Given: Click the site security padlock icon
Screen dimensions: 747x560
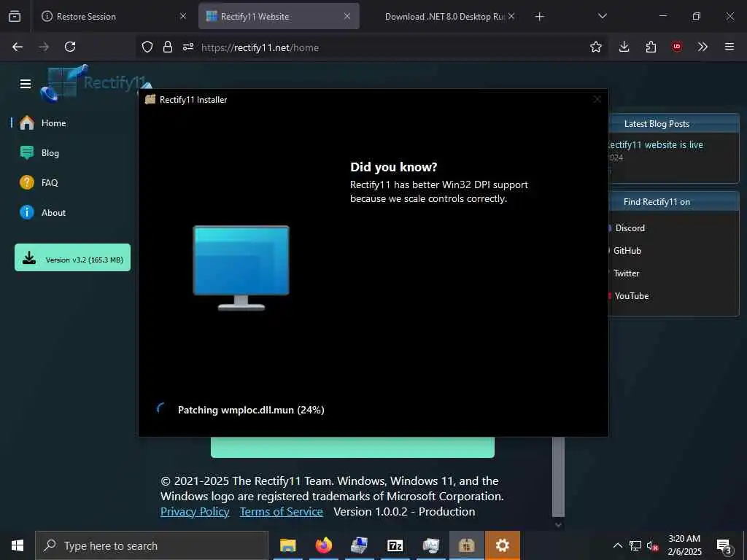Looking at the screenshot, I should (168, 47).
